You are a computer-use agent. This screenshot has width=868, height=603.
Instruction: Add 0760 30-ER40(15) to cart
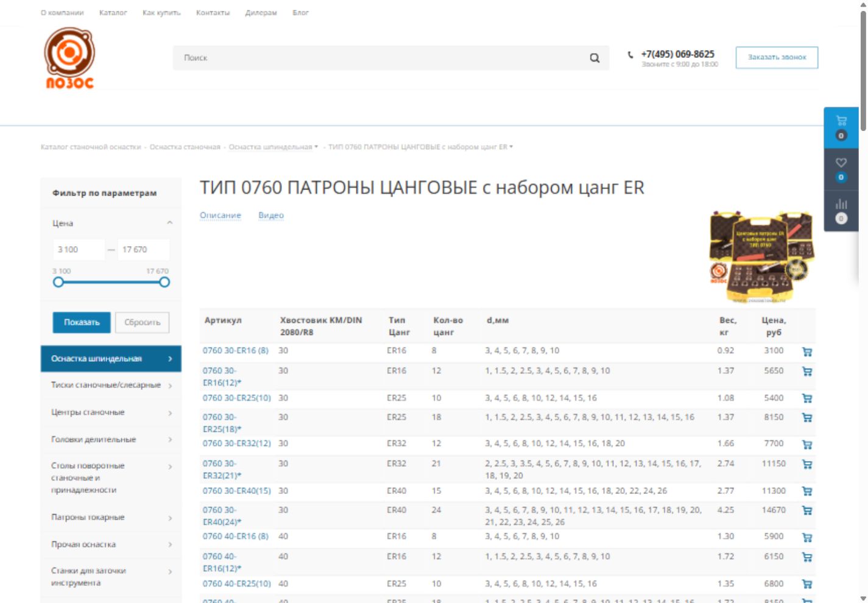click(x=807, y=491)
